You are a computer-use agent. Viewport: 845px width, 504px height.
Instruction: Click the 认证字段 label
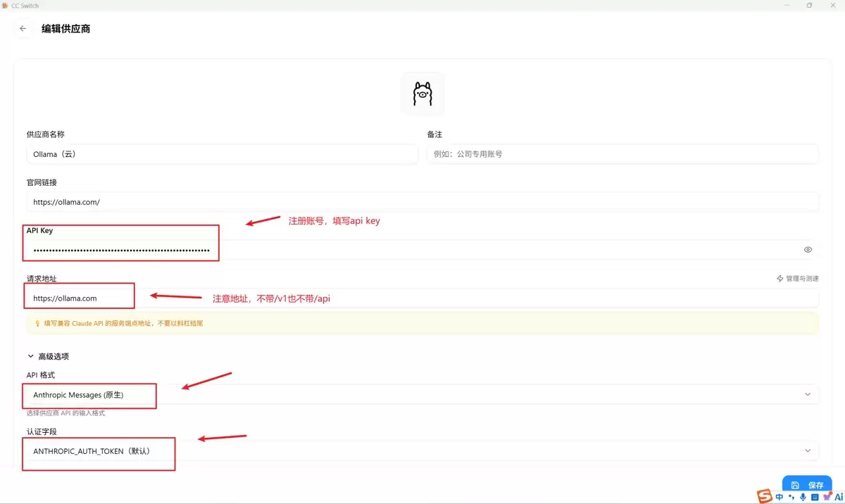pos(42,431)
